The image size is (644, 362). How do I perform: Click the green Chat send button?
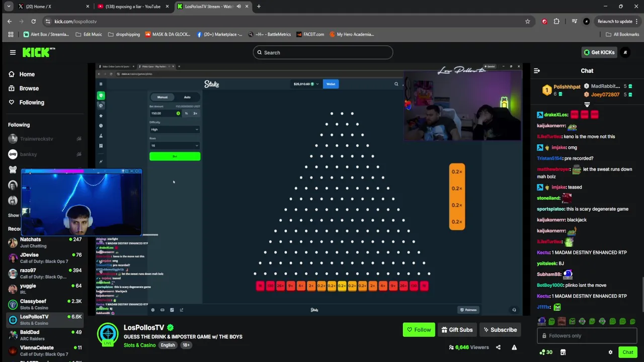click(627, 352)
